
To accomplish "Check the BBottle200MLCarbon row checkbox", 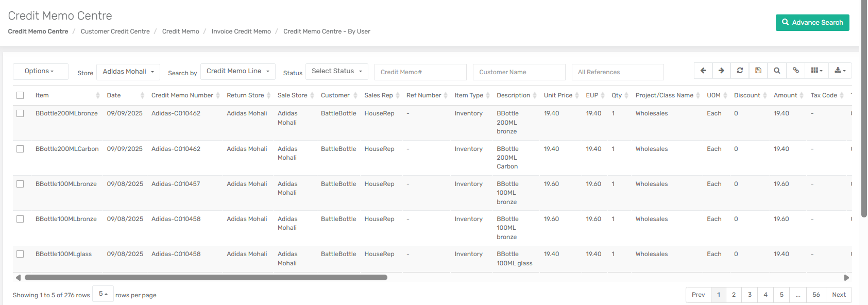I will coord(20,149).
